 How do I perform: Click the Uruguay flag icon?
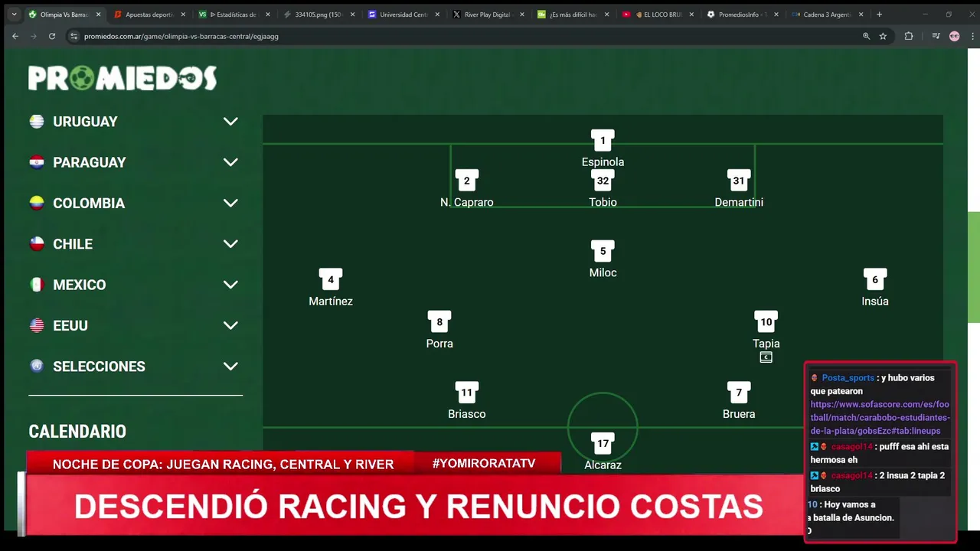(37, 122)
